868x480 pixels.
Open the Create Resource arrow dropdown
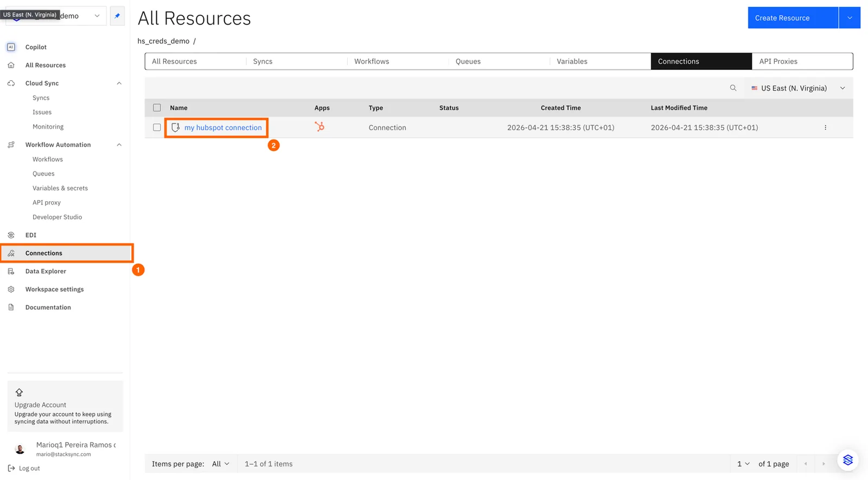pos(850,18)
